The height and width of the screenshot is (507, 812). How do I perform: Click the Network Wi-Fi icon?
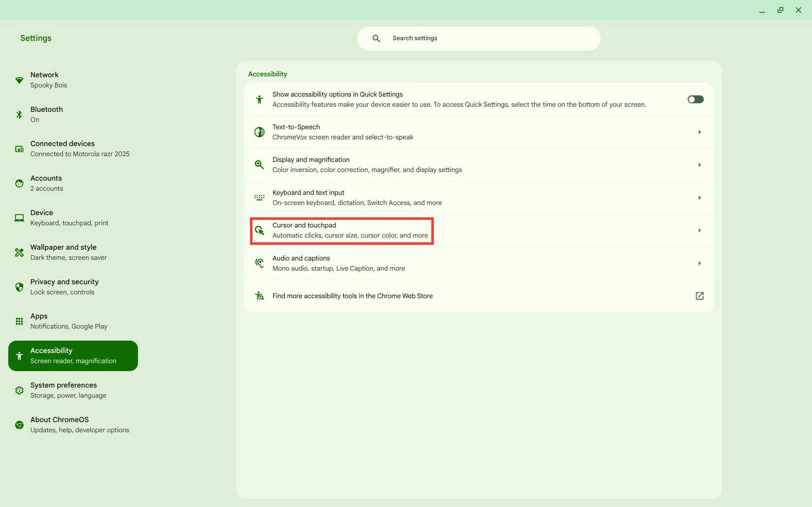pyautogui.click(x=19, y=80)
